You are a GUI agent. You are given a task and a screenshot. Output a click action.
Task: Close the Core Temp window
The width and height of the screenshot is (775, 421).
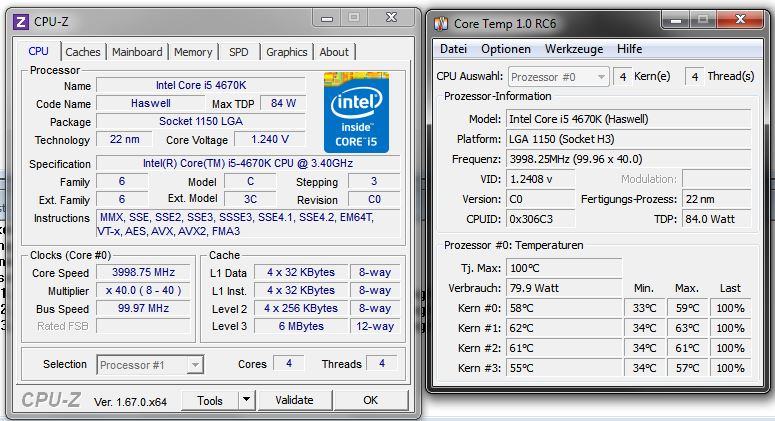[739, 19]
